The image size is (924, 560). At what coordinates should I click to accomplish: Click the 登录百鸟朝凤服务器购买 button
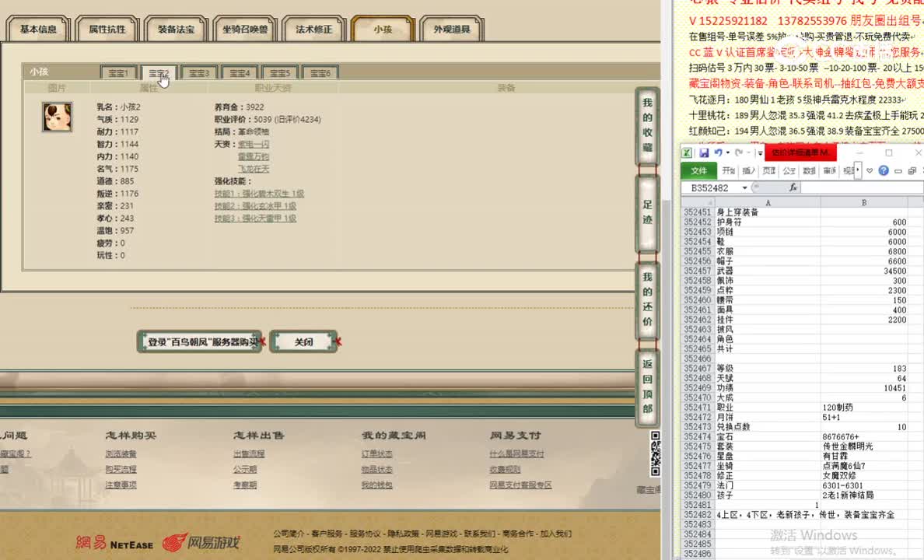coord(199,341)
